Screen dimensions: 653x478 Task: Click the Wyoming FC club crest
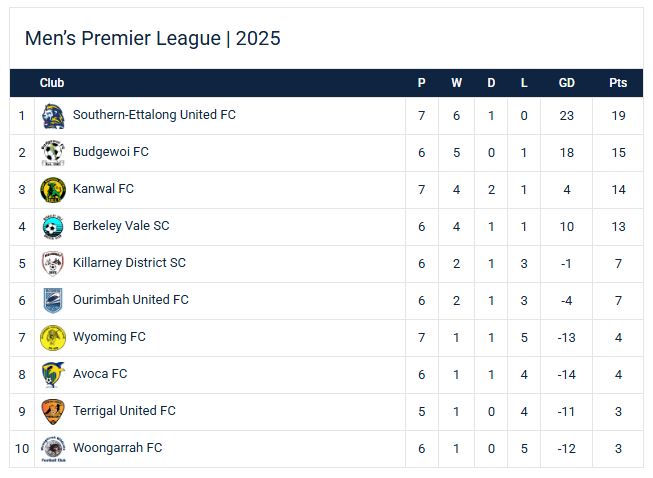click(53, 338)
